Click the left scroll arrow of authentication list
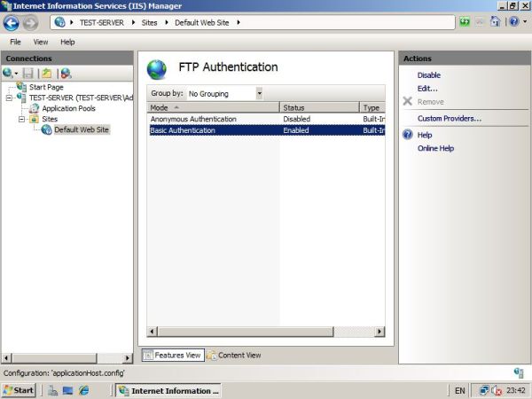Image resolution: width=532 pixels, height=399 pixels. coord(152,331)
